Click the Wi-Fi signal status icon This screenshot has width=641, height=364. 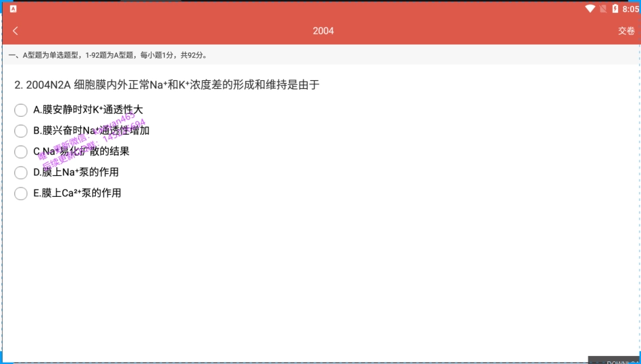(590, 9)
